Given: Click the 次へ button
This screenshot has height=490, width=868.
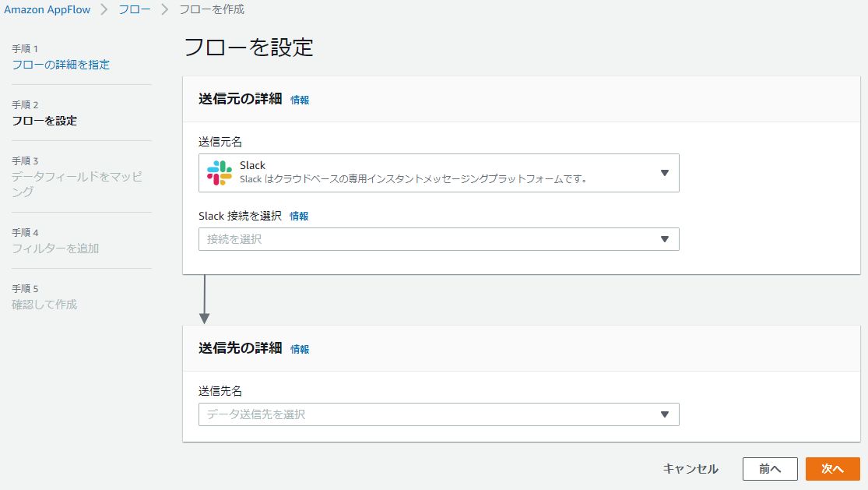Looking at the screenshot, I should pyautogui.click(x=833, y=469).
